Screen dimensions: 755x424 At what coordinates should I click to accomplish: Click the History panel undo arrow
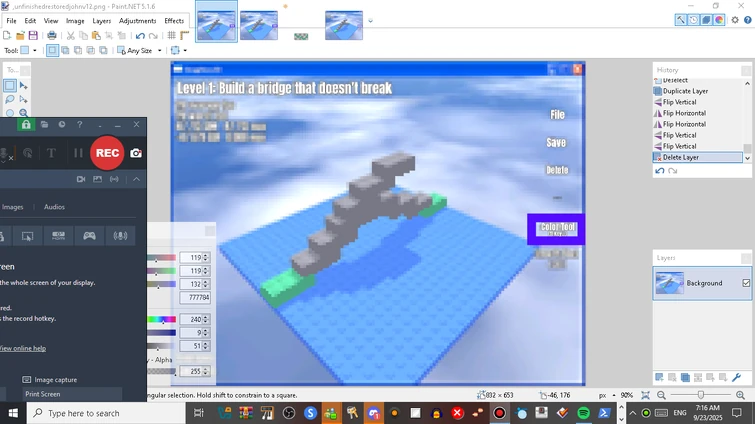click(660, 170)
